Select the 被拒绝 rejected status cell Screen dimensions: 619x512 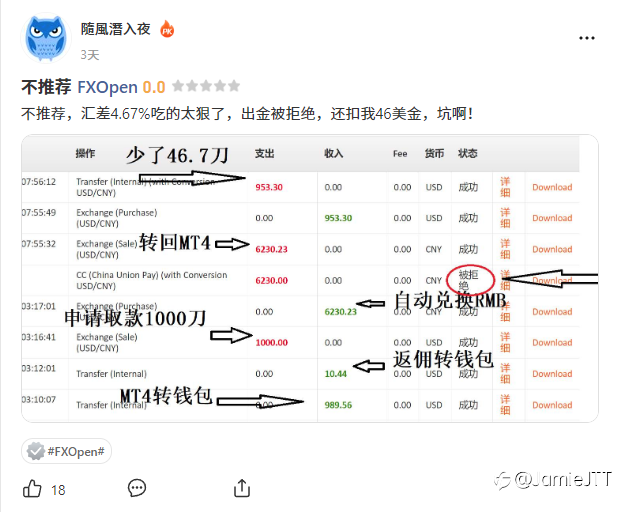coord(468,280)
